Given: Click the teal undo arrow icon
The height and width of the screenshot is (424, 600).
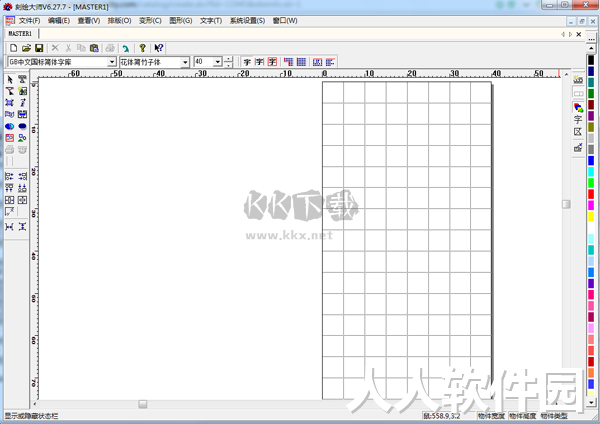Looking at the screenshot, I should (x=126, y=48).
